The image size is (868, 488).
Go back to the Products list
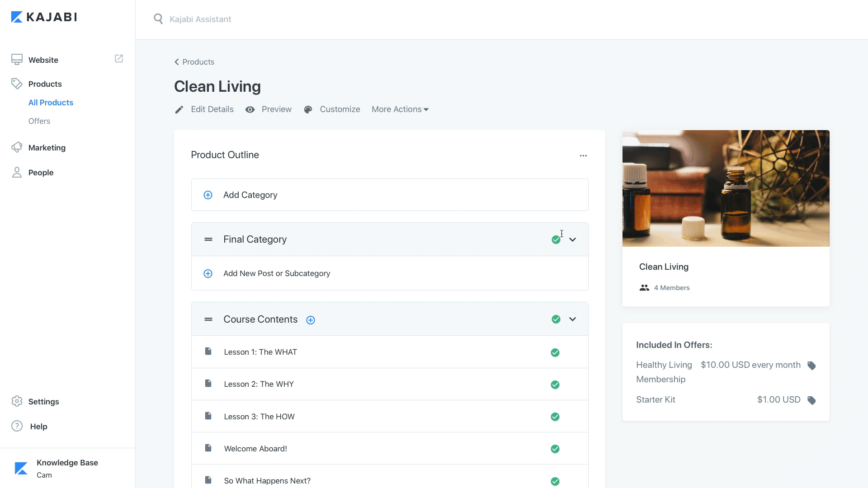194,62
